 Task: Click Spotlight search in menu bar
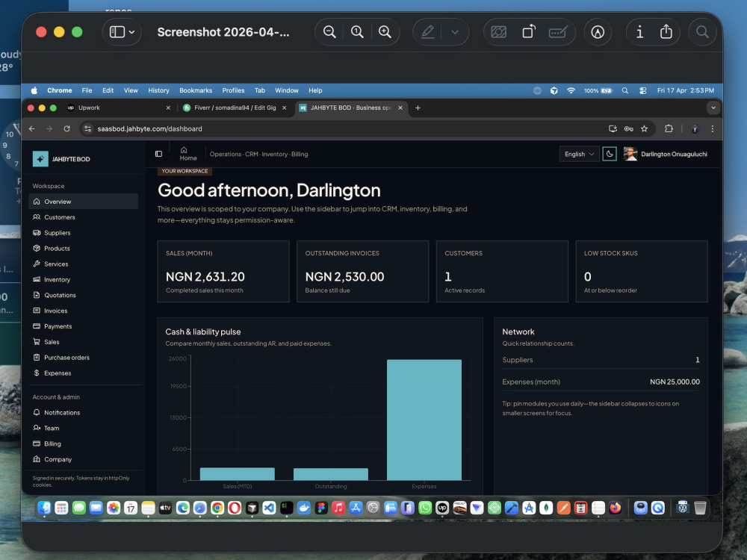pos(625,90)
